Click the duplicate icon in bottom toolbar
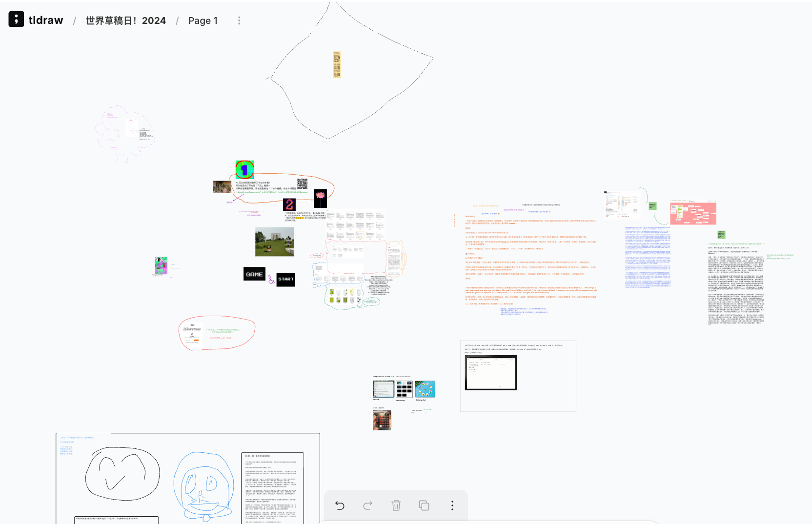 click(x=424, y=505)
